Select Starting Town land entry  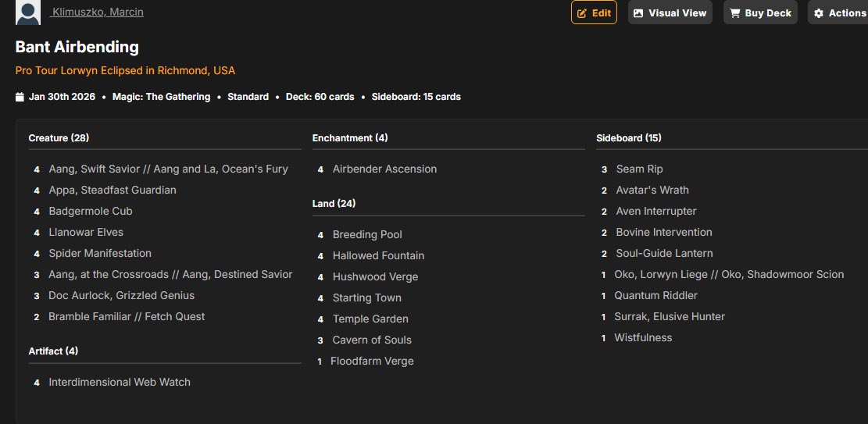(367, 298)
